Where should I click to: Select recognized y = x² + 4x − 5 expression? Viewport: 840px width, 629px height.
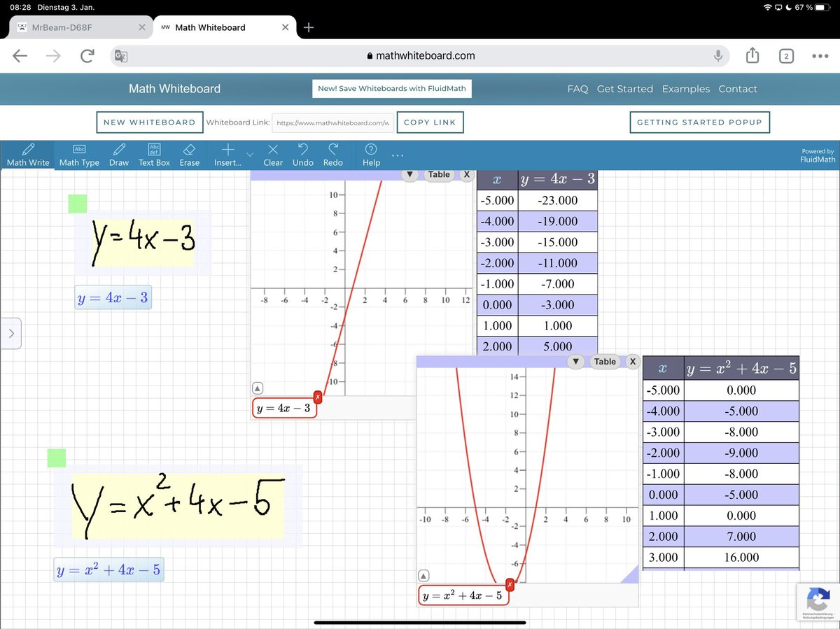coord(109,570)
